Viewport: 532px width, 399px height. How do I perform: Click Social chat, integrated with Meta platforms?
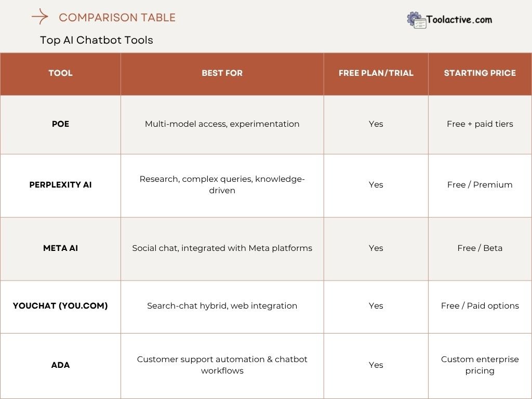pos(222,248)
